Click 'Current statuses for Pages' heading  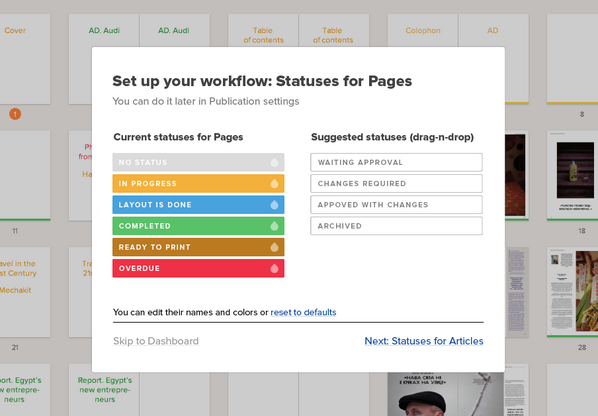[x=178, y=137]
